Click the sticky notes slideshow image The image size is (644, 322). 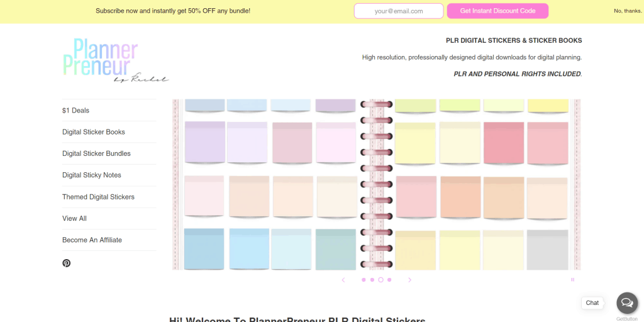point(376,184)
